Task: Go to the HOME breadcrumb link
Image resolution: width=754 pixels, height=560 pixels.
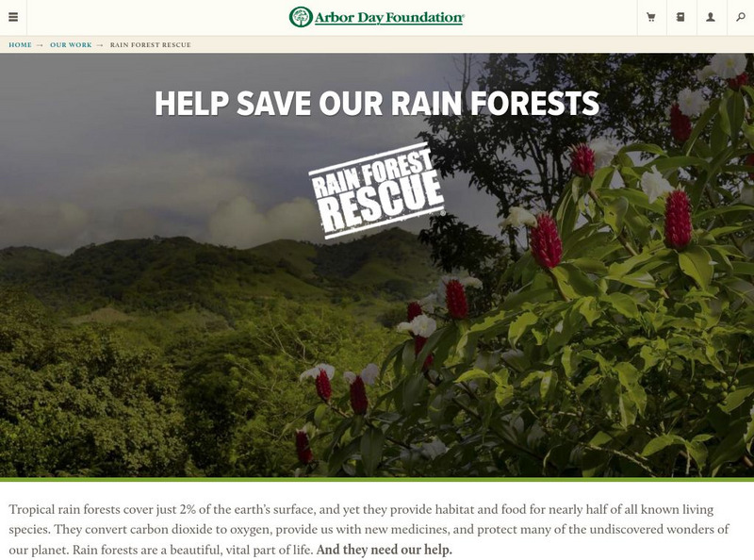Action: pyautogui.click(x=20, y=44)
